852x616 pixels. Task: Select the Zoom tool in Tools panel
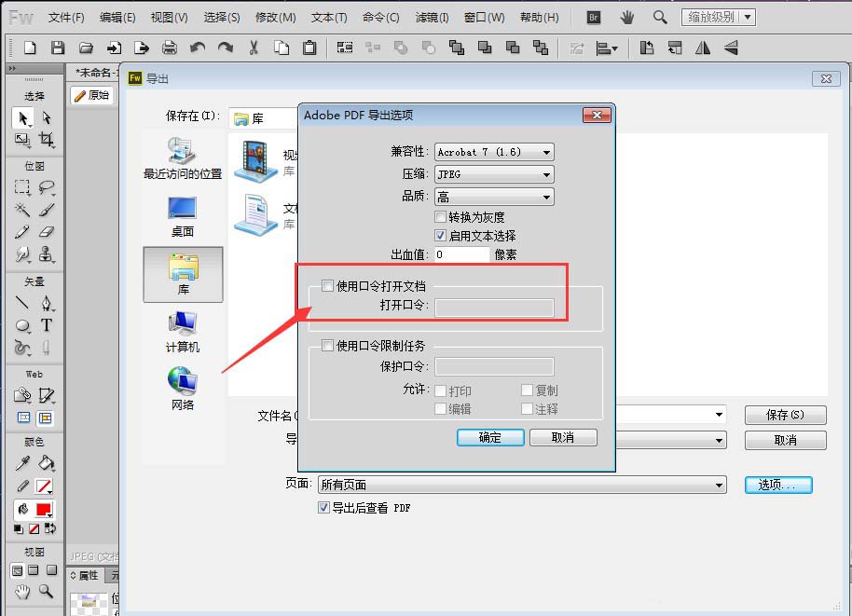point(47,591)
